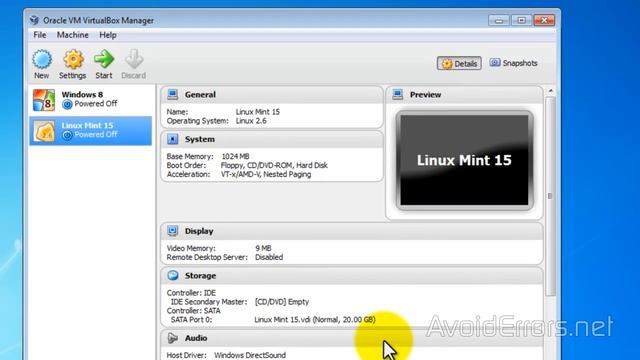The width and height of the screenshot is (640, 360).
Task: Click the General section icon
Action: [173, 95]
